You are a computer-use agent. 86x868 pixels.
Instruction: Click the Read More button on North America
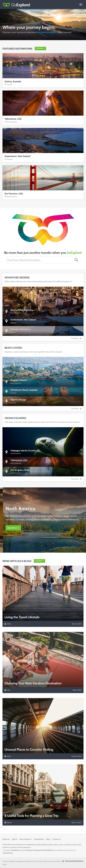pos(13,528)
